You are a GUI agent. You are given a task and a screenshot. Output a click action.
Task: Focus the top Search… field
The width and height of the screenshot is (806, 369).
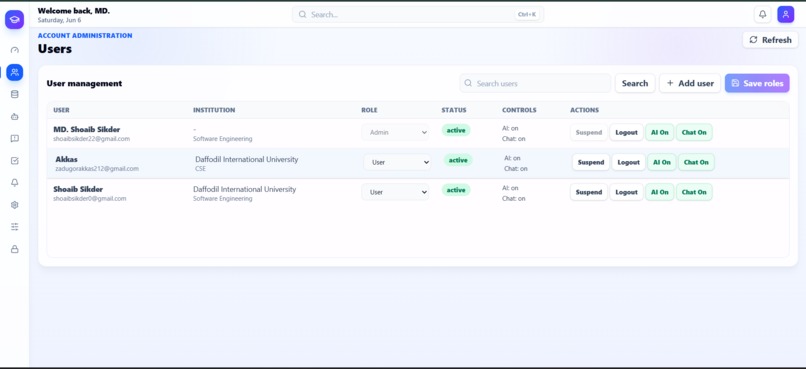[417, 14]
